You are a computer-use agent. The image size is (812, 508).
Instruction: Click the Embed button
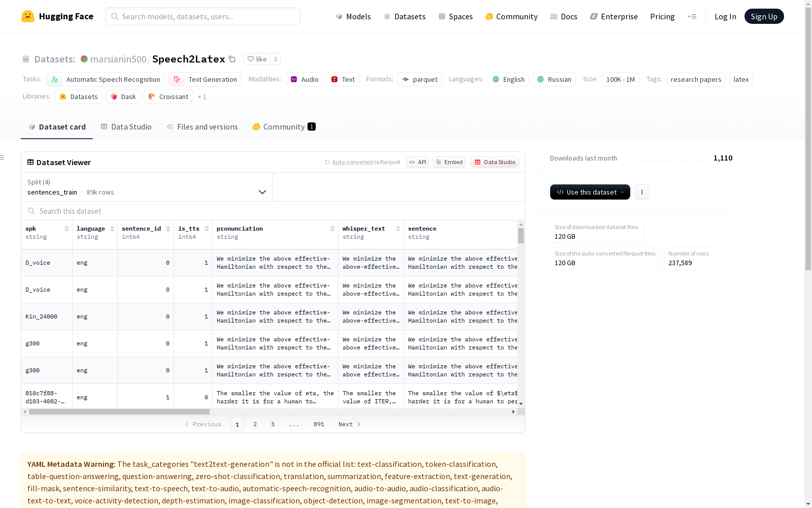(x=449, y=162)
